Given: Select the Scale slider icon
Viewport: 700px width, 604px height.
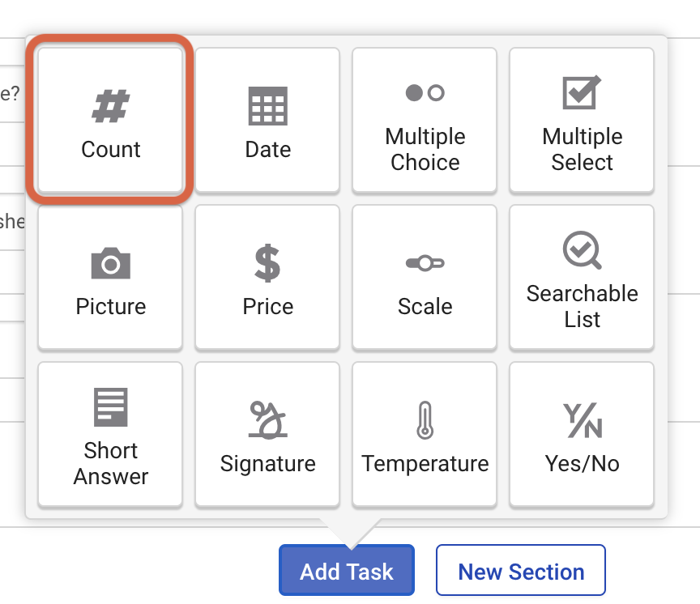Looking at the screenshot, I should 425,263.
